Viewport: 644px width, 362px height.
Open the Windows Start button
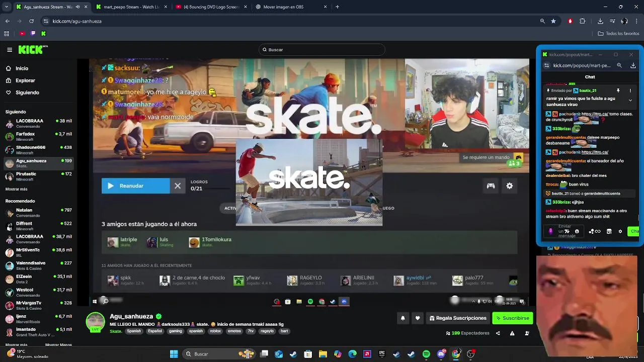[x=174, y=354]
